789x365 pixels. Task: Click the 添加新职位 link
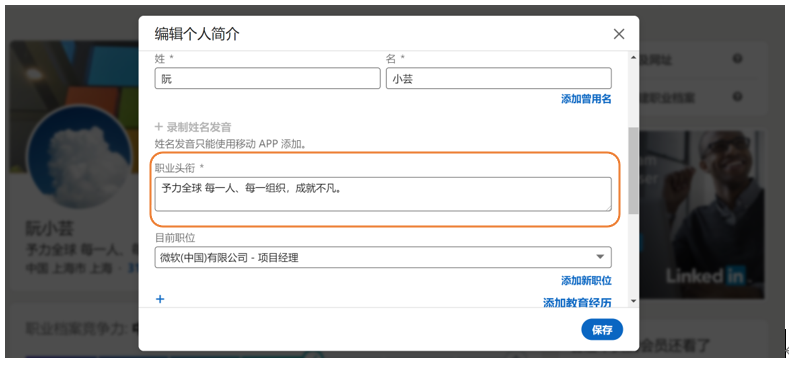[586, 280]
